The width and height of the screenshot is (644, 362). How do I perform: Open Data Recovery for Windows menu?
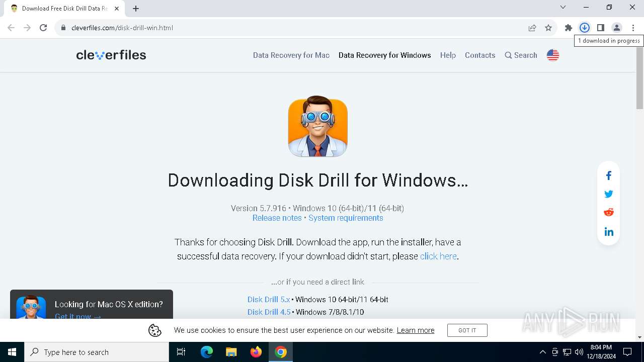[x=385, y=55]
